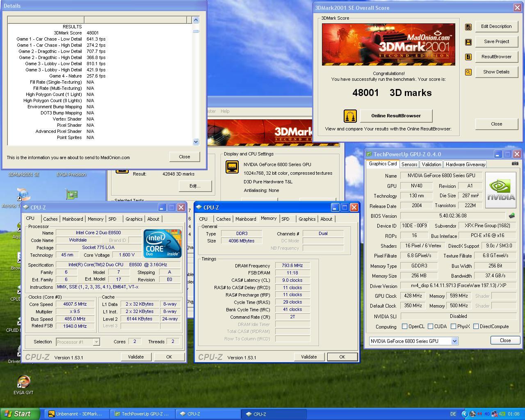
Task: Enable the CUDA checkbox
Action: (x=430, y=326)
